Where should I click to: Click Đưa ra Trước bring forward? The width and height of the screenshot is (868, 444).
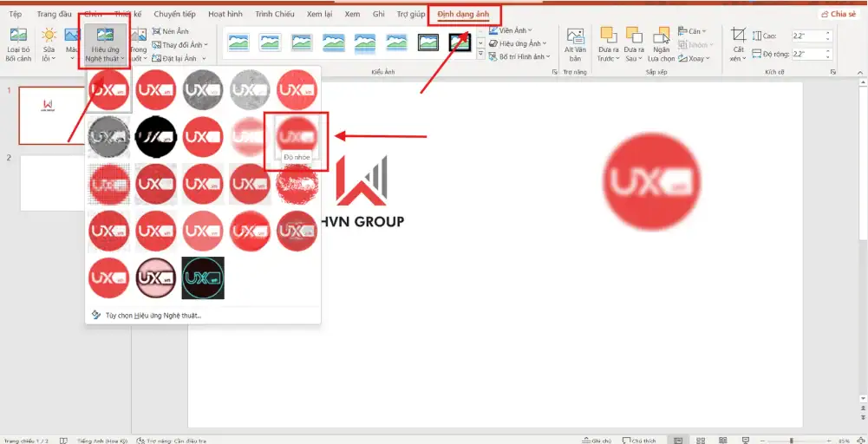(x=609, y=45)
